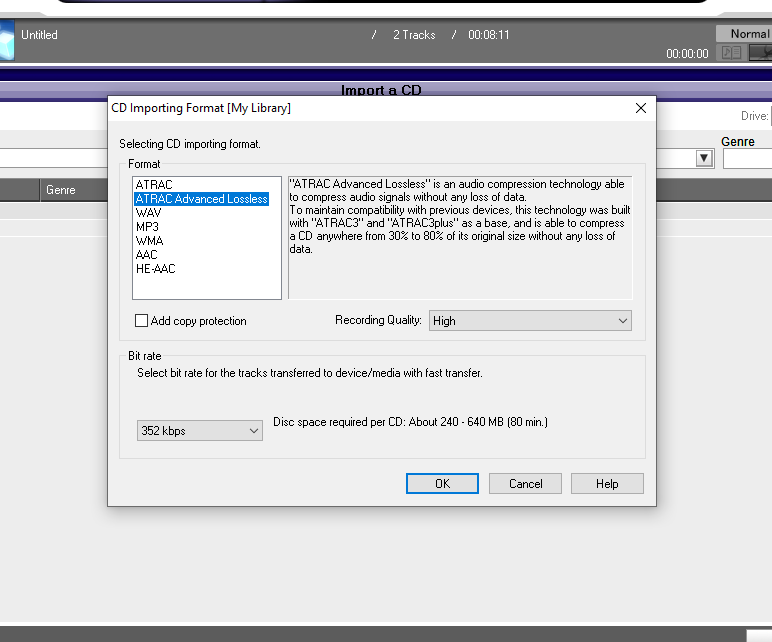Enable Add copy protection checkbox

(x=141, y=321)
